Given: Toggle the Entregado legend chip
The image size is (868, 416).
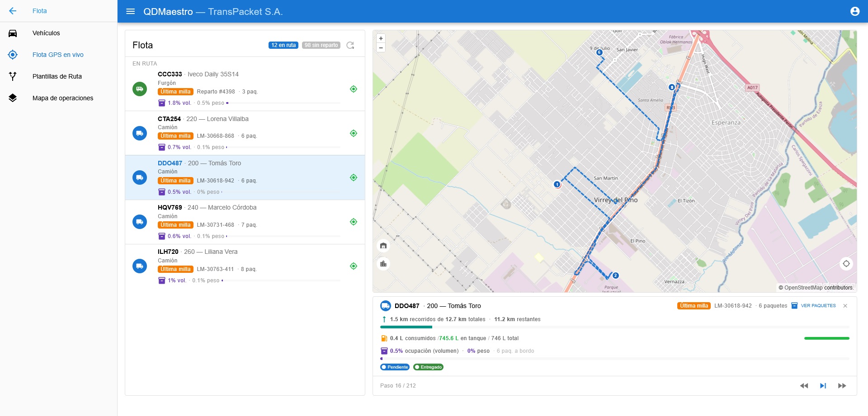Looking at the screenshot, I should pyautogui.click(x=428, y=367).
